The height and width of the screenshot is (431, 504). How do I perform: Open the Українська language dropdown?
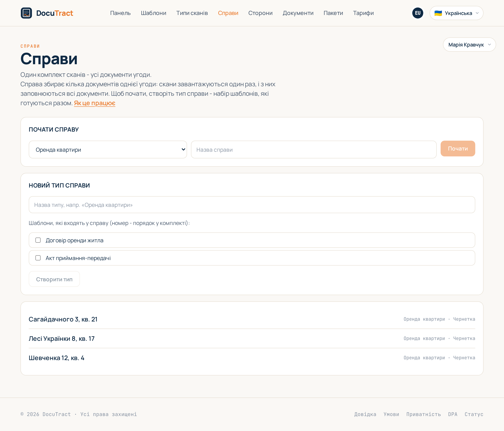coord(456,13)
